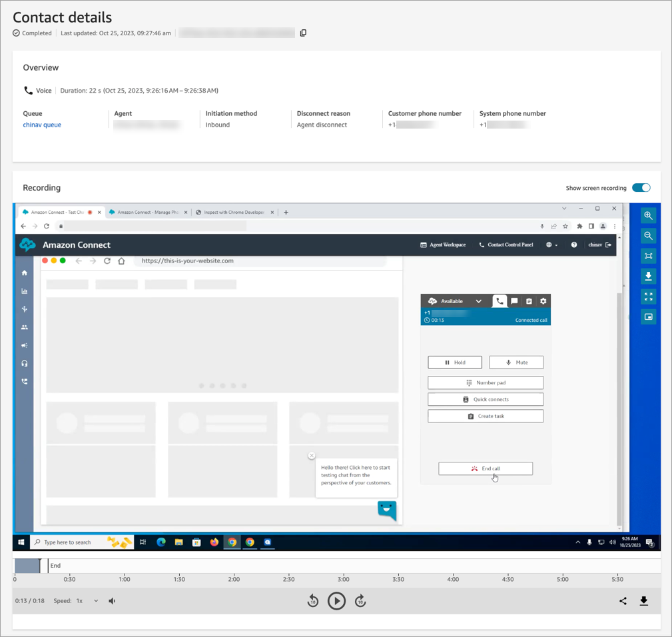Click the zoom out magnifier icon
This screenshot has height=637, width=672.
click(x=648, y=236)
